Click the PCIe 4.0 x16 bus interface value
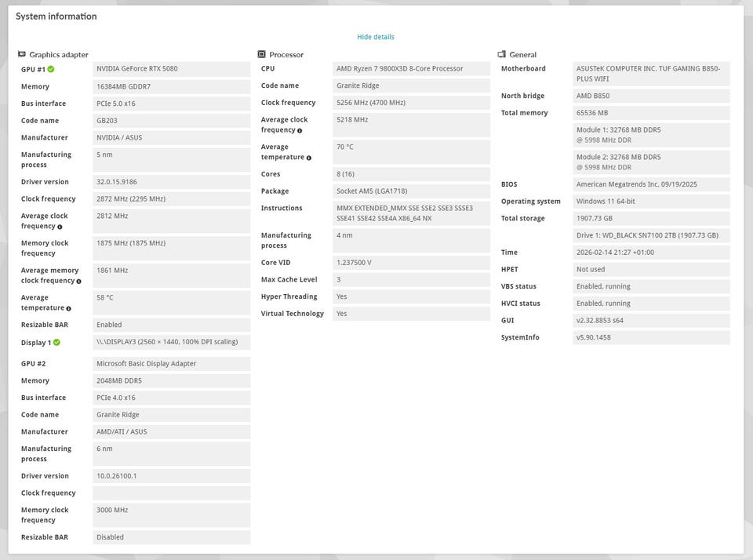This screenshot has height=560, width=753. (172, 398)
